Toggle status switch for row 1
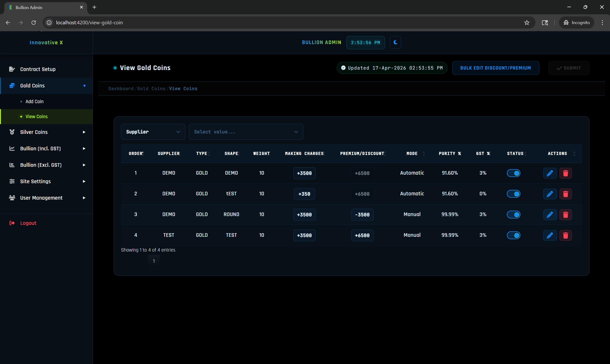The image size is (610, 364). (513, 173)
